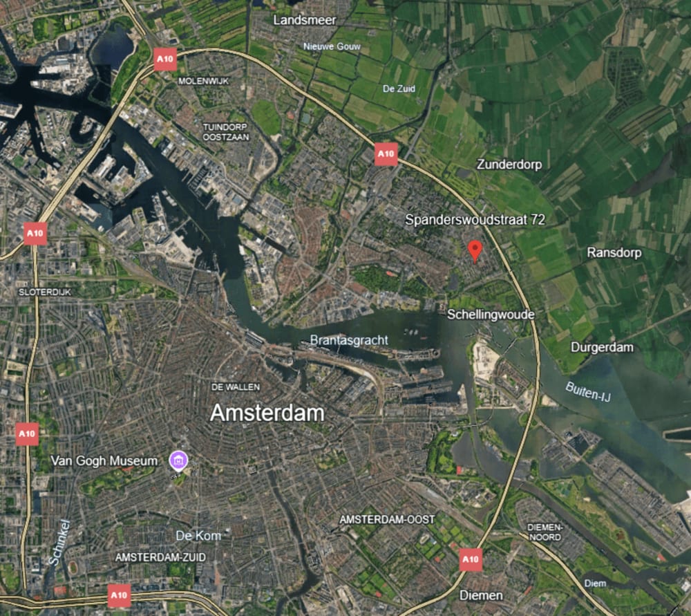This screenshot has width=691, height=616.
Task: Select the De Kom label
Action: coord(198,536)
